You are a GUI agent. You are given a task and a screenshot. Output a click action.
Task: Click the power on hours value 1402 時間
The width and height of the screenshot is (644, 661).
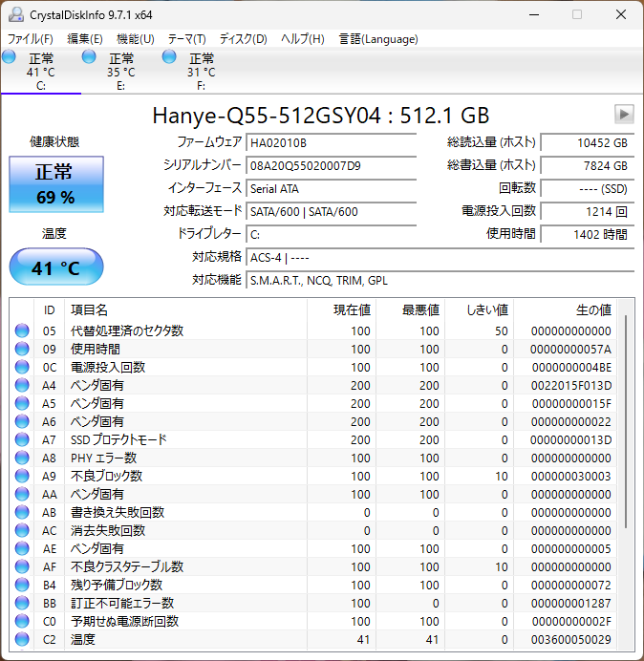click(x=587, y=234)
